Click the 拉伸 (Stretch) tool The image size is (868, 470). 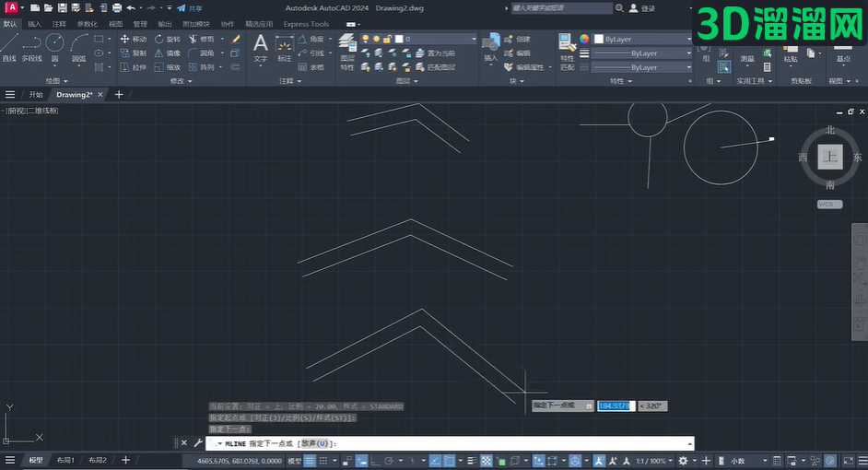pos(134,67)
